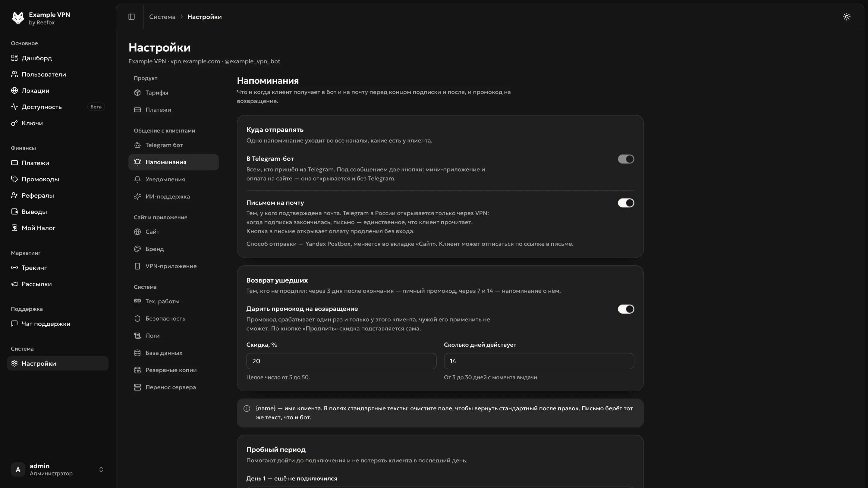Open Тех. работы settings section
868x488 pixels.
174,301
